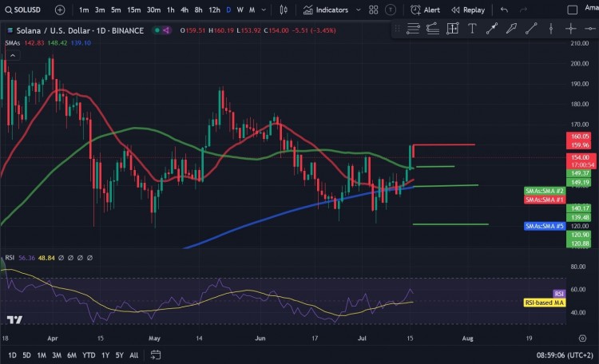Viewport: 599px width, 364px height.
Task: Set the date range to 6M
Action: click(72, 355)
